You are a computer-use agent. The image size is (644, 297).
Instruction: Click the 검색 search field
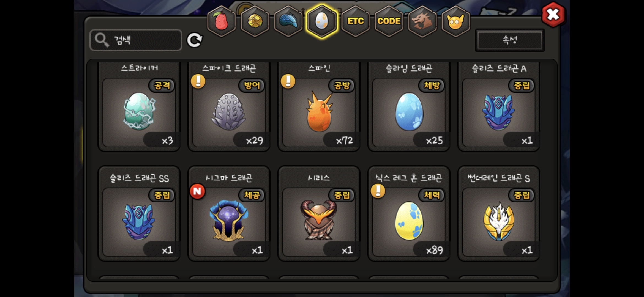tap(136, 40)
